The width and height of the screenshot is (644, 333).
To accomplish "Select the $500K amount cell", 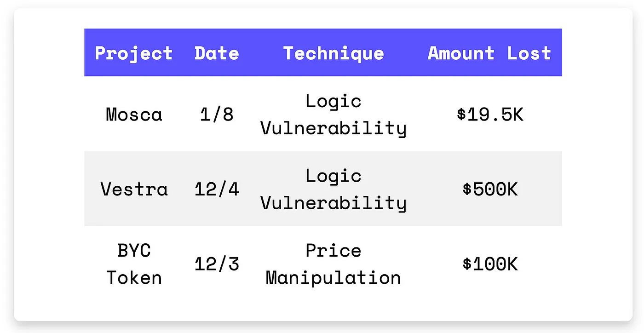I will click(490, 189).
